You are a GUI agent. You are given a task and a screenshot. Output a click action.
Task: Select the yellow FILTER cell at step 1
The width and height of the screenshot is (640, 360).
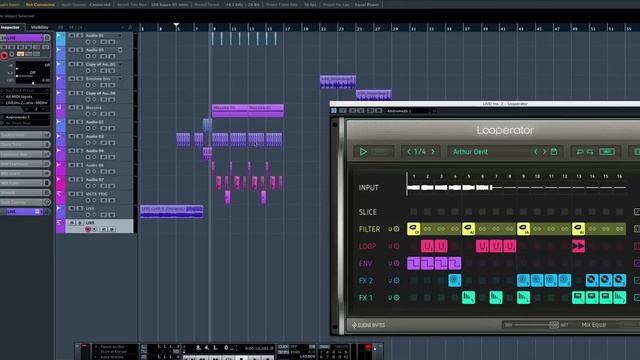413,229
